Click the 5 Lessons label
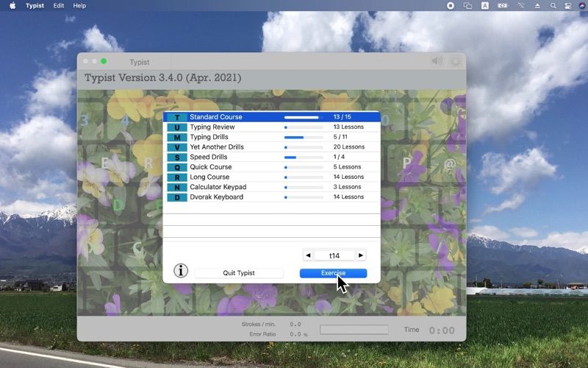Screen dimensions: 588x368 coord(347,167)
